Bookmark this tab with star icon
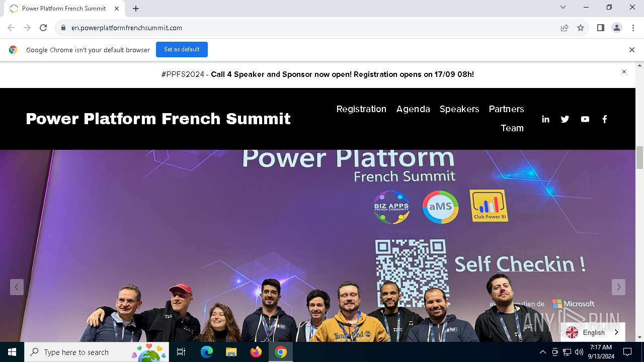The height and width of the screenshot is (362, 644). tap(581, 28)
